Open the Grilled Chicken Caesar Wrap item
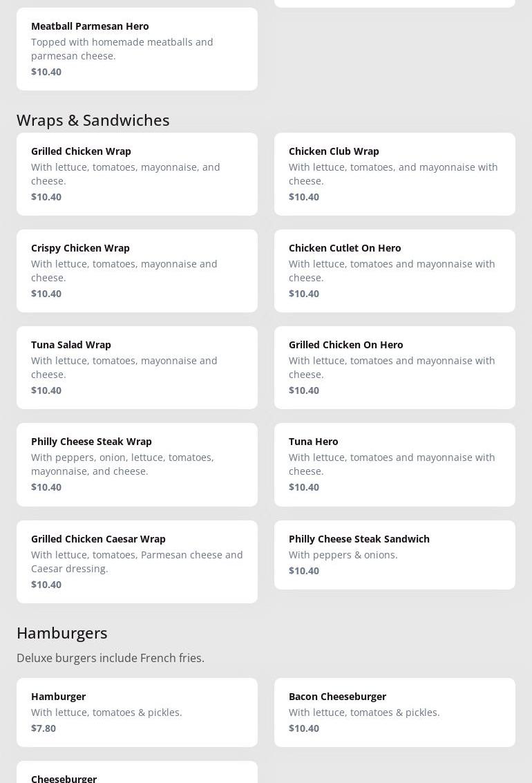Viewport: 532px width, 783px height. pyautogui.click(x=137, y=561)
